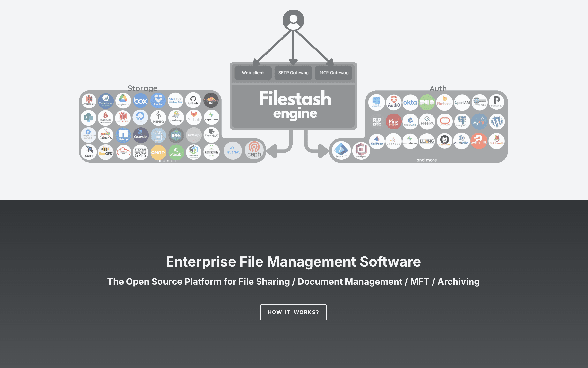Select the Ping Identity icon
Image resolution: width=588 pixels, height=368 pixels.
pyautogui.click(x=394, y=121)
